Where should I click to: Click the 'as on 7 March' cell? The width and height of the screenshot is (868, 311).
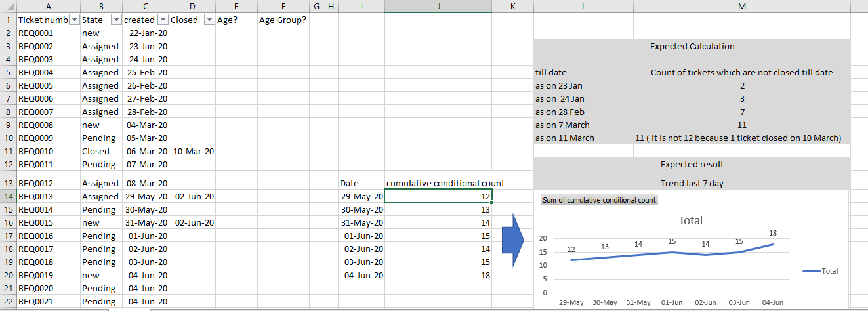click(583, 125)
